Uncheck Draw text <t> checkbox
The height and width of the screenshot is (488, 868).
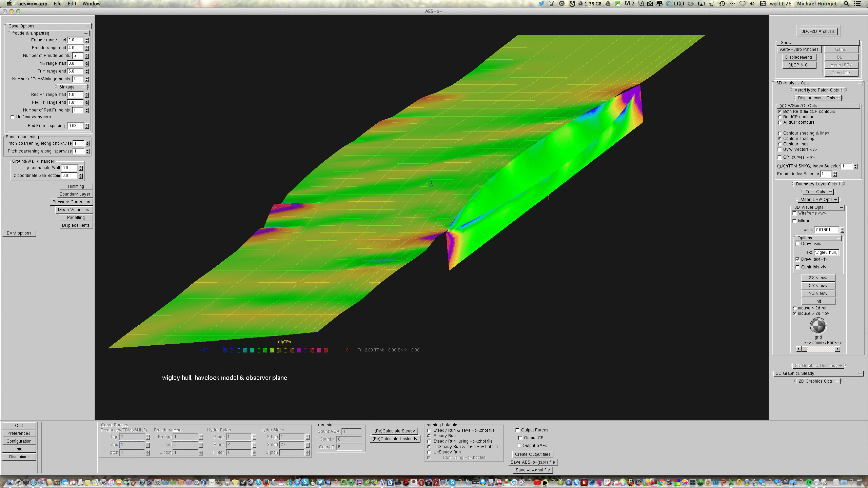tap(797, 259)
